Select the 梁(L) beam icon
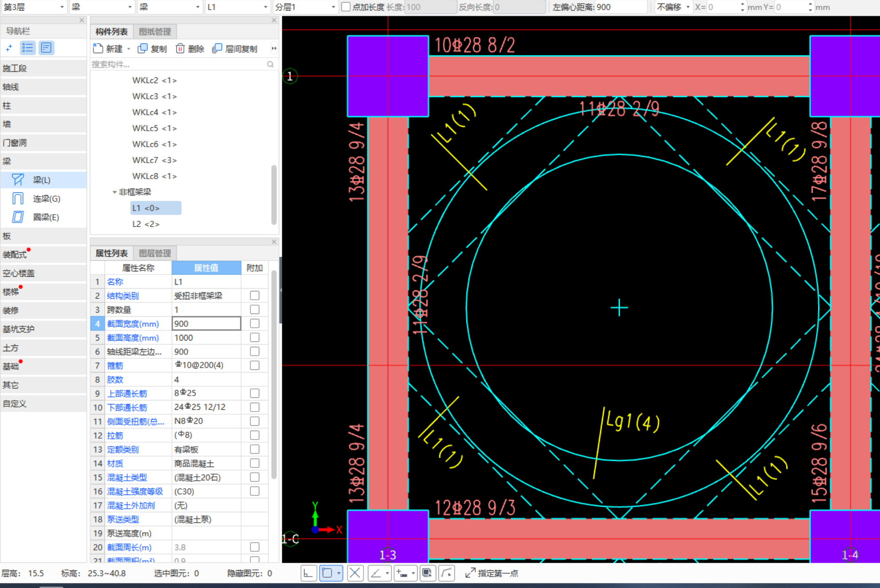Screen dimensions: 880x588 pyautogui.click(x=18, y=180)
